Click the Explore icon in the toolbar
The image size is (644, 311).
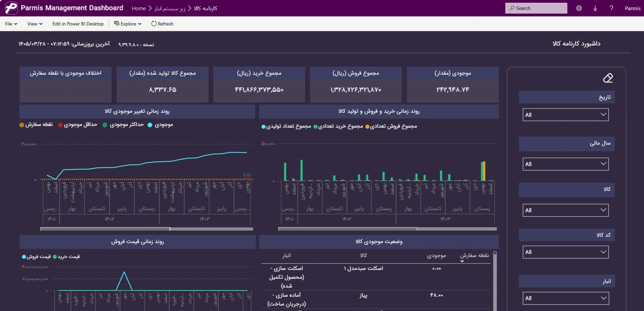tap(117, 24)
